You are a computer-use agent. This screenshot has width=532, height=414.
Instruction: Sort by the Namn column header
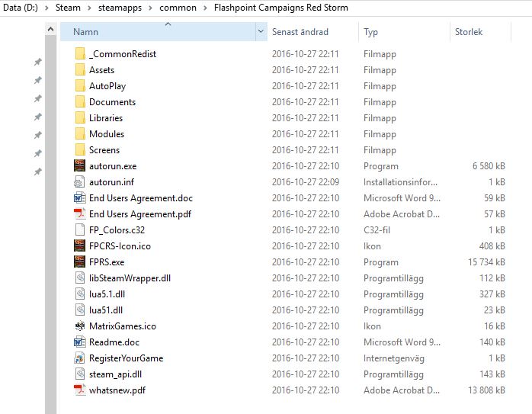(158, 31)
